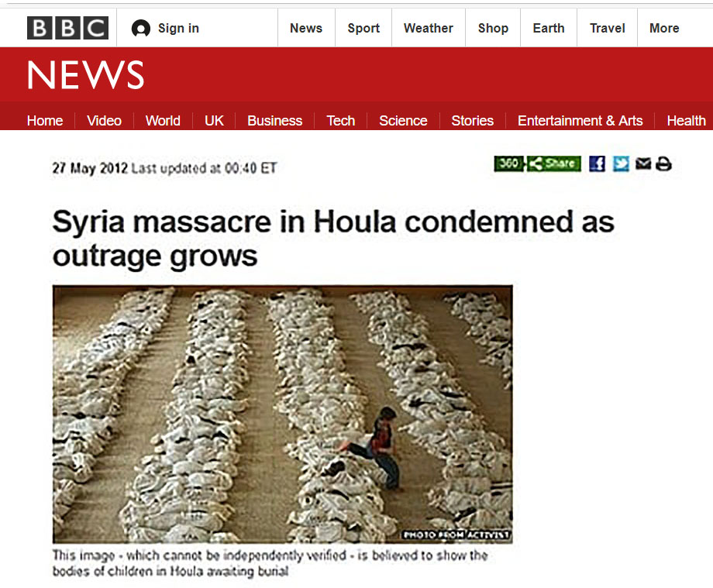Go to the Health section tab

(x=686, y=120)
